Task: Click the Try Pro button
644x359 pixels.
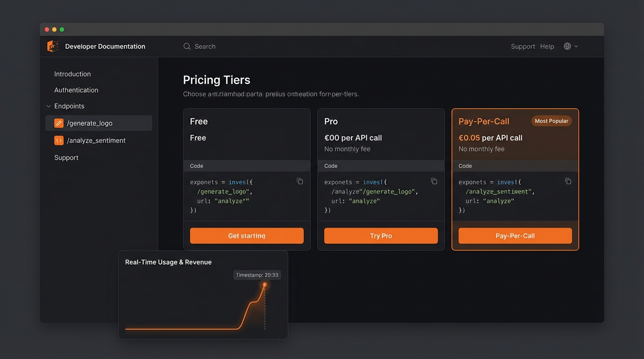Action: coord(381,236)
